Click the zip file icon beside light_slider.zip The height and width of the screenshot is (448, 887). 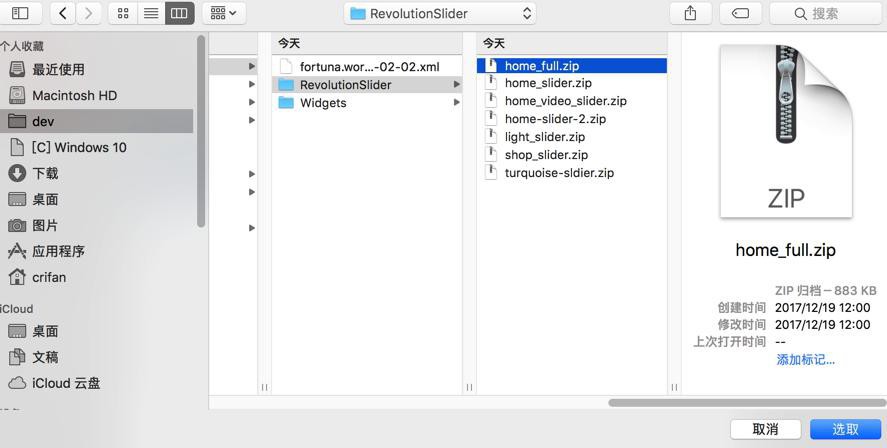(x=492, y=137)
